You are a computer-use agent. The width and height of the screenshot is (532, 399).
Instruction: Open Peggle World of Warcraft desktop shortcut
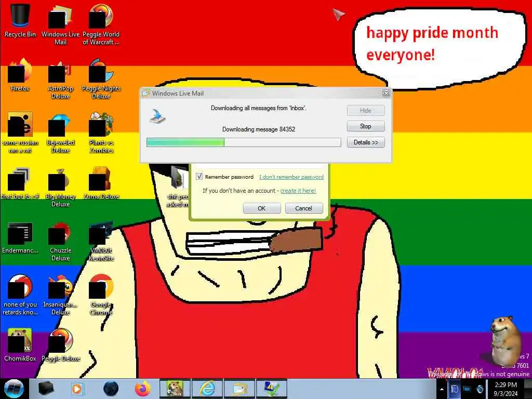101,24
